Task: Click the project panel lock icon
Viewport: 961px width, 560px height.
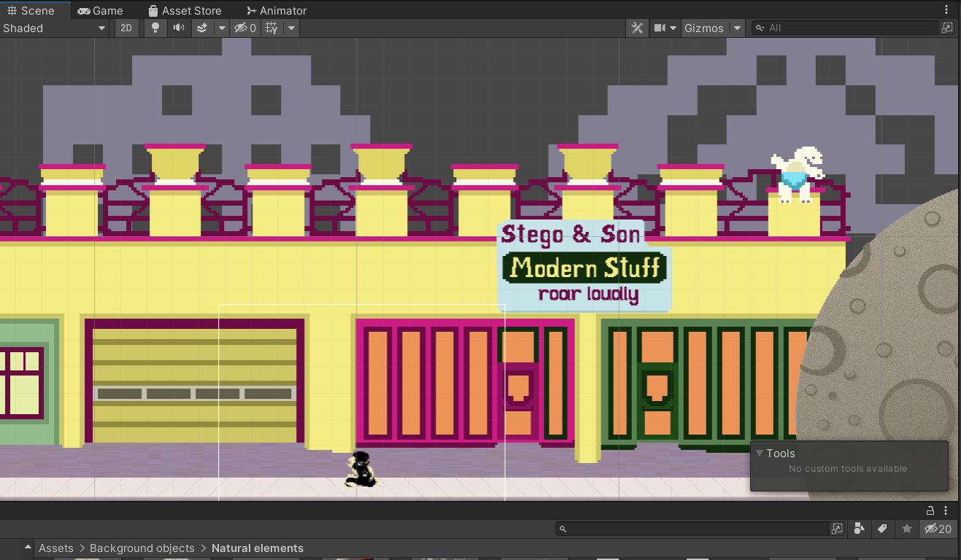Action: [x=930, y=510]
